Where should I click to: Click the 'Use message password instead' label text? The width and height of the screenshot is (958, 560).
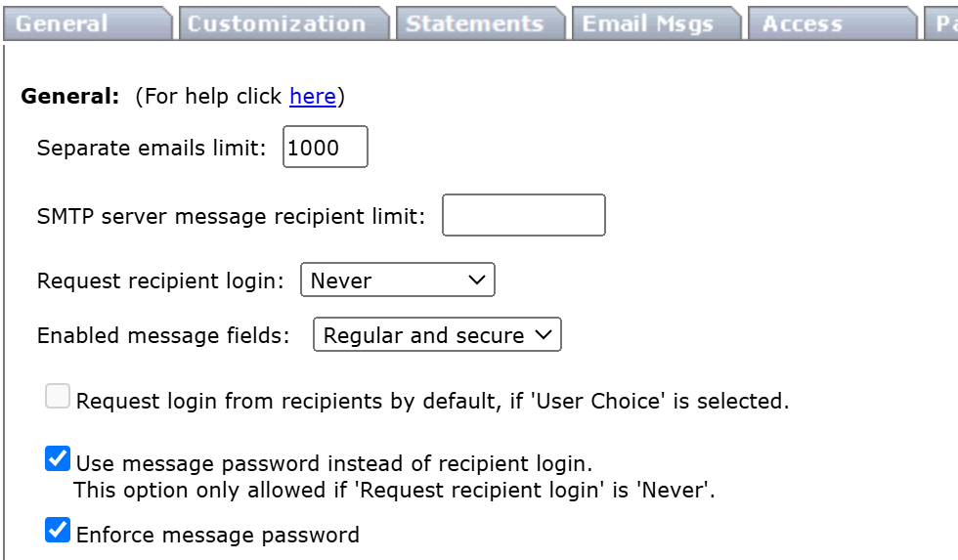[x=334, y=462]
